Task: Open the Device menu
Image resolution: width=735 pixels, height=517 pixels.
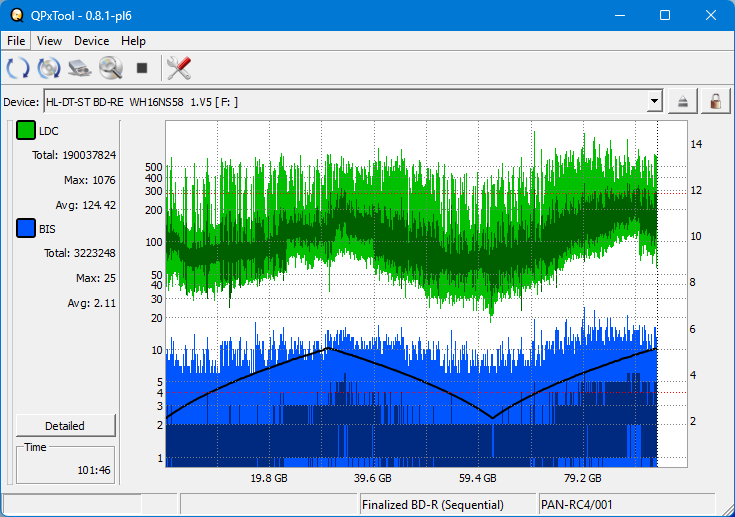Action: click(91, 41)
